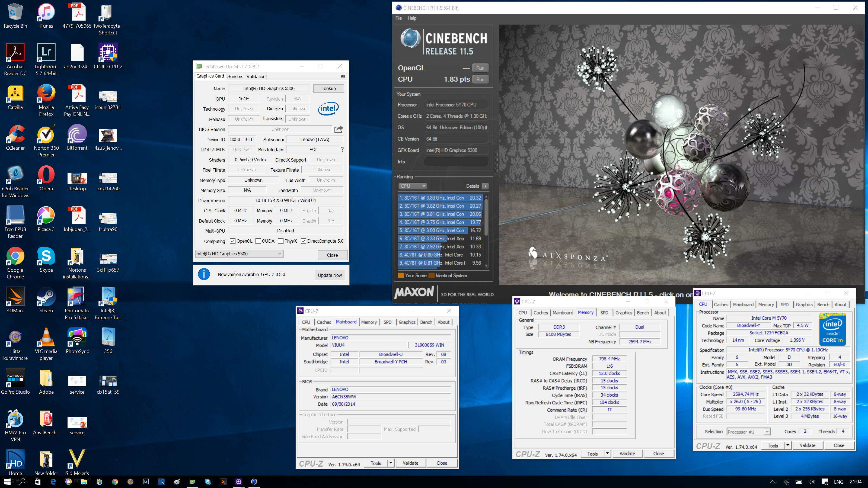The height and width of the screenshot is (488, 868).
Task: Run the OpenGL test in Cinebench
Action: [x=480, y=68]
